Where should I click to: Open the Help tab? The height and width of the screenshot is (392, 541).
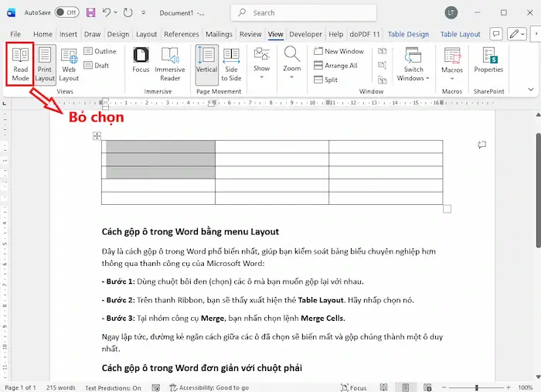tap(335, 34)
